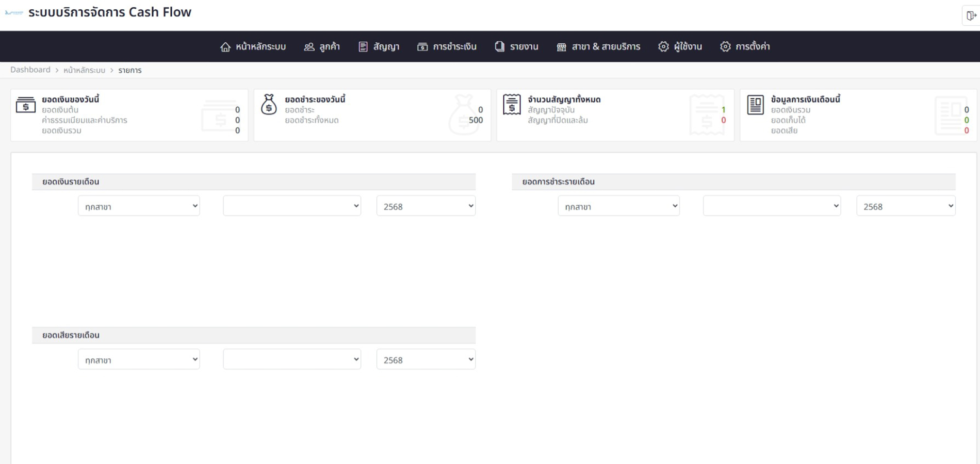Click the จำนวนสัญญาทั้งหมด summary card
Image resolution: width=980 pixels, height=464 pixels.
coord(615,115)
